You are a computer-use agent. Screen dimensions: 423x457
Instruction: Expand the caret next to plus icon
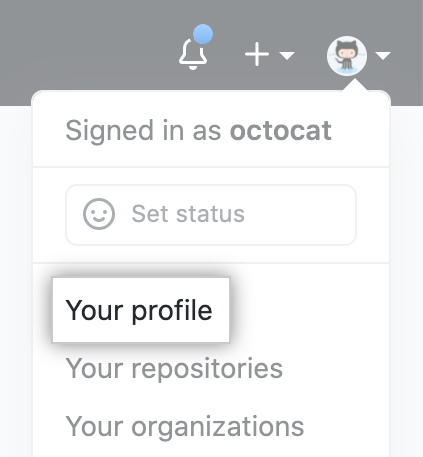click(x=287, y=55)
